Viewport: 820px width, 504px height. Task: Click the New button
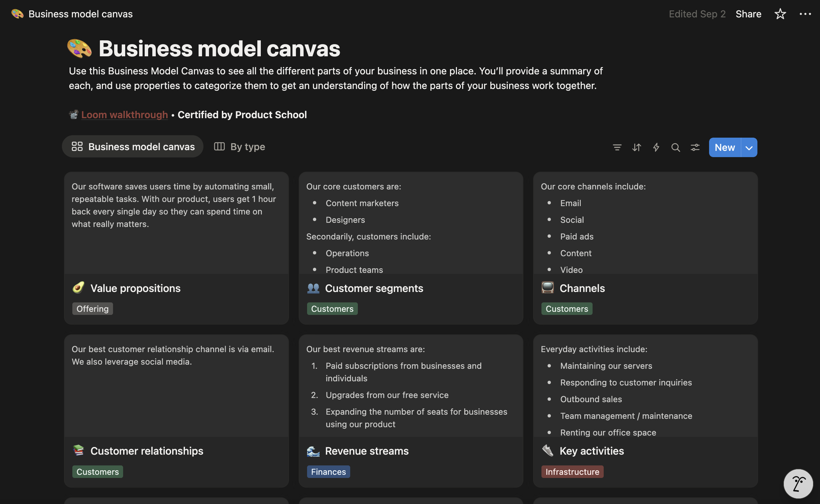(x=725, y=147)
